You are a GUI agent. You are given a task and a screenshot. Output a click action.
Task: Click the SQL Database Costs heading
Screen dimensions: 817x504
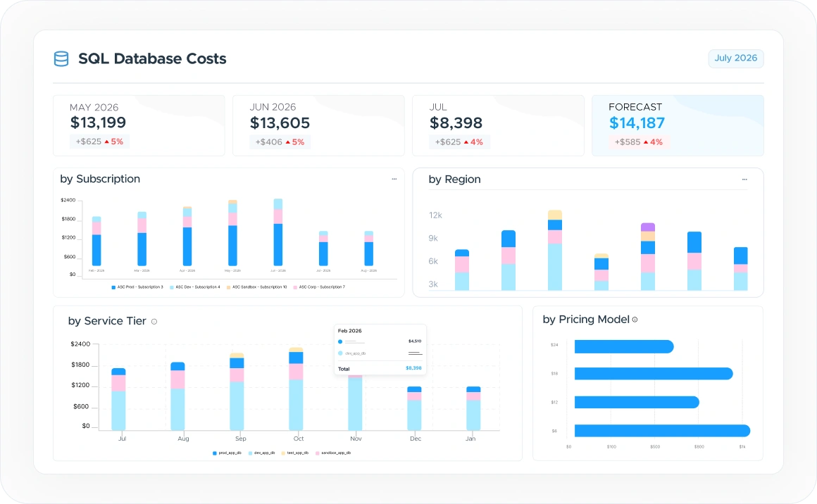coord(152,59)
